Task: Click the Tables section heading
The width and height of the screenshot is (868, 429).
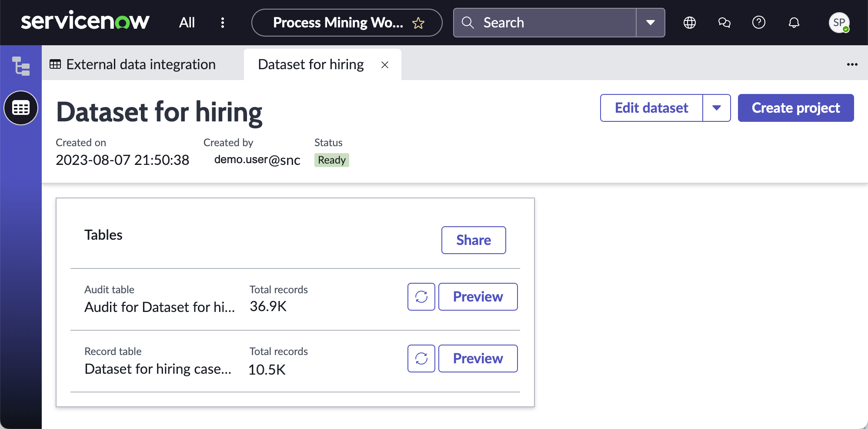Action: point(103,235)
